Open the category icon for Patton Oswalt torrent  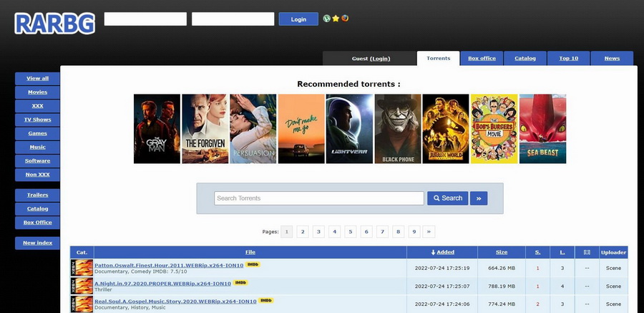click(82, 268)
